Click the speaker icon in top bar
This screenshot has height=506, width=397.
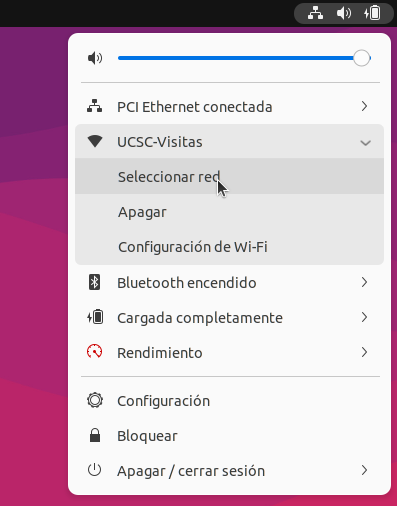[x=344, y=13]
